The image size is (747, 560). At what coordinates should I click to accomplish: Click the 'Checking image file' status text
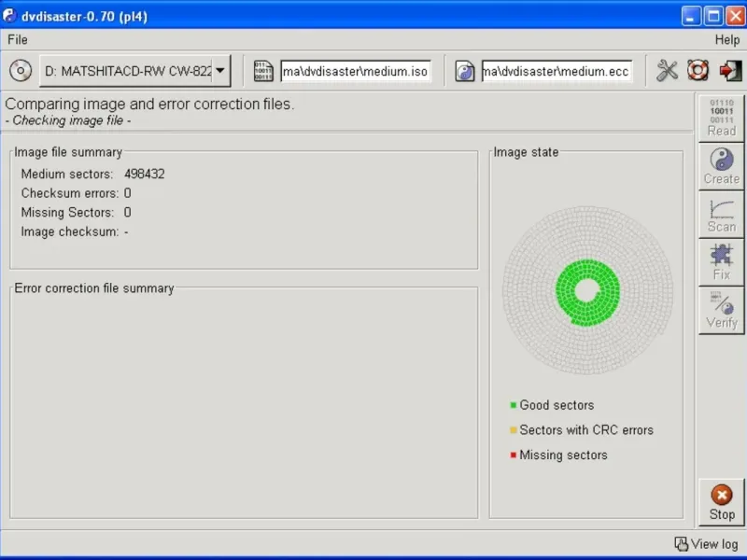(67, 120)
